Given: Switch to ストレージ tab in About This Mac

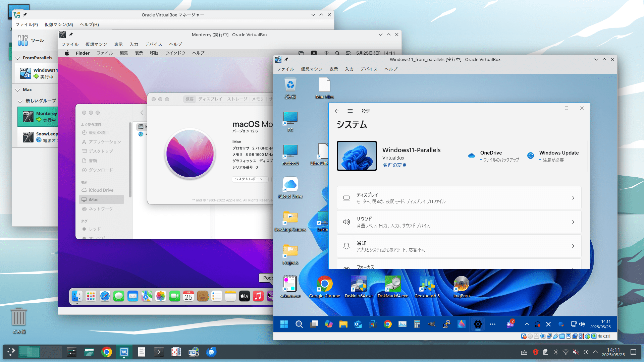Looking at the screenshot, I should pyautogui.click(x=237, y=99).
